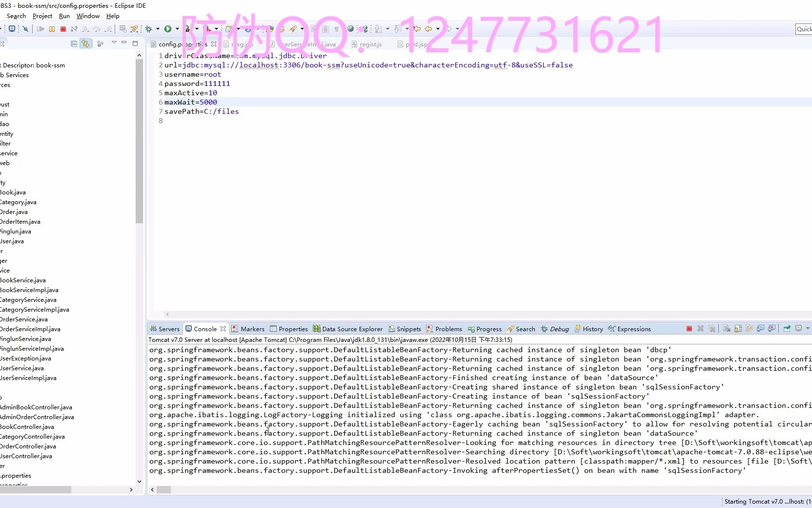Switch to the Markers tab
The width and height of the screenshot is (812, 508).
(x=248, y=329)
